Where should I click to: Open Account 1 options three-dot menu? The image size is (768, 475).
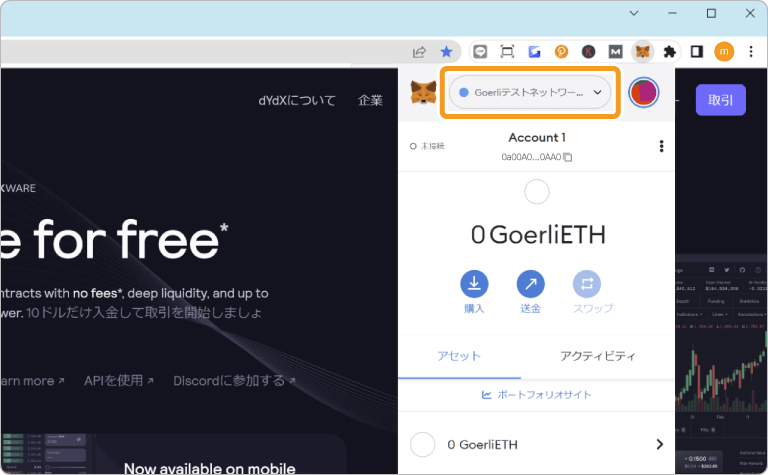pyautogui.click(x=661, y=146)
